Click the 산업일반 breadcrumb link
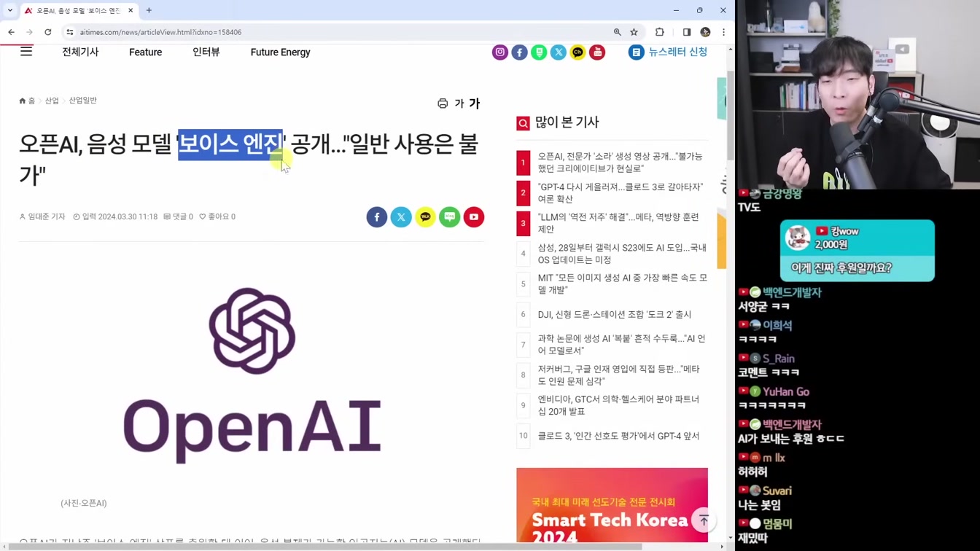Screen dimensions: 980x551 pos(82,101)
